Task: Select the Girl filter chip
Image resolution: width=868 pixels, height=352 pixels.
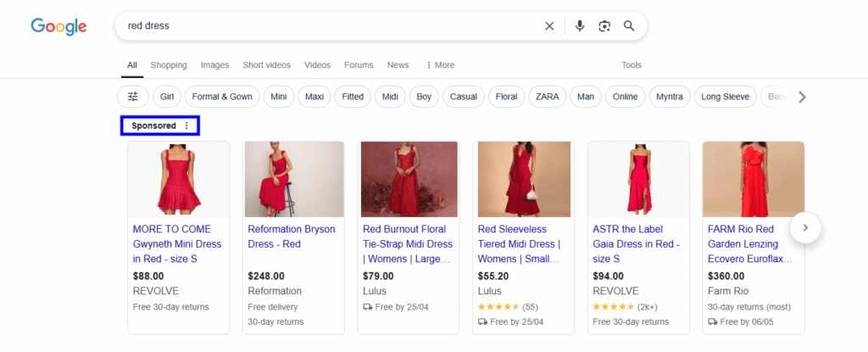Action: tap(167, 97)
